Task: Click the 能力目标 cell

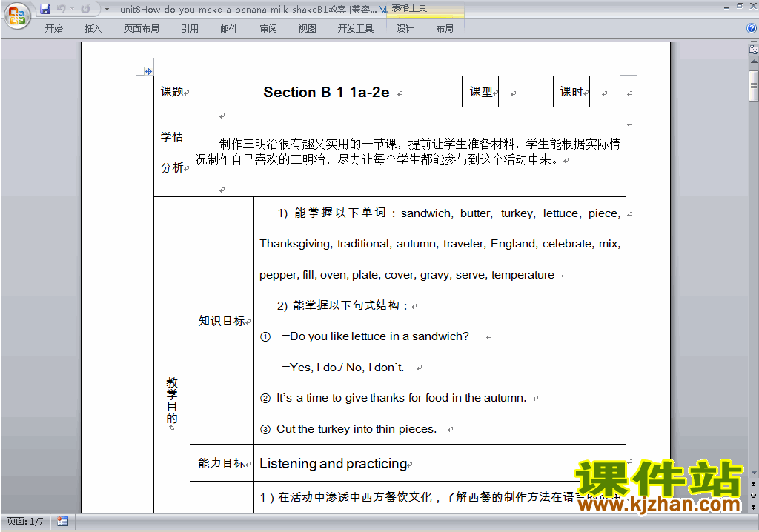Action: [222, 463]
